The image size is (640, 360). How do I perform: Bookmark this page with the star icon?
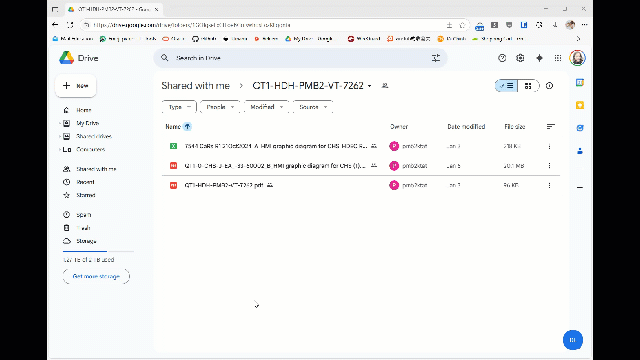click(x=462, y=25)
